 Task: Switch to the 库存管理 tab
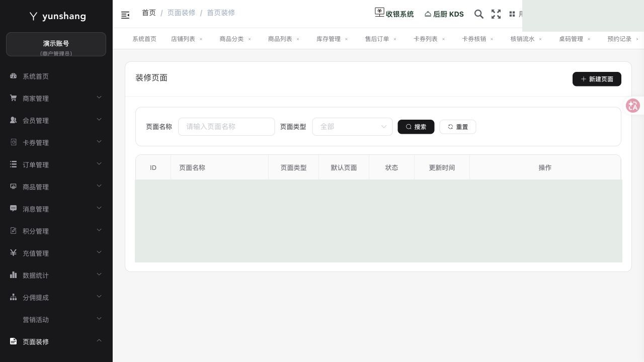(329, 39)
